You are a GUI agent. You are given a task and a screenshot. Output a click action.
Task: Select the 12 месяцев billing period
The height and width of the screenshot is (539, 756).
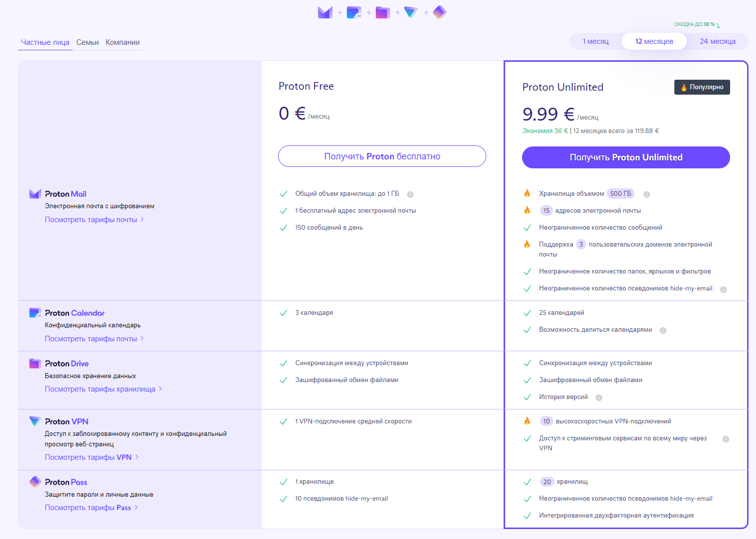(x=654, y=41)
